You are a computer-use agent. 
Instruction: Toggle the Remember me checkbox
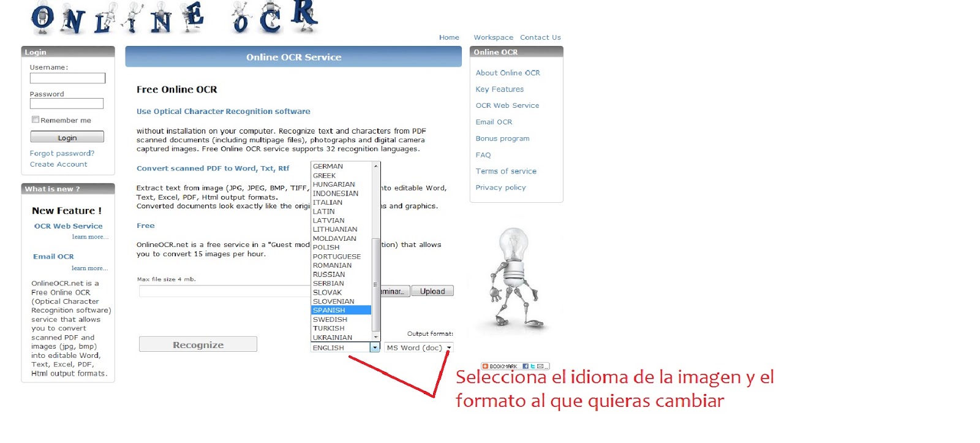click(x=36, y=119)
